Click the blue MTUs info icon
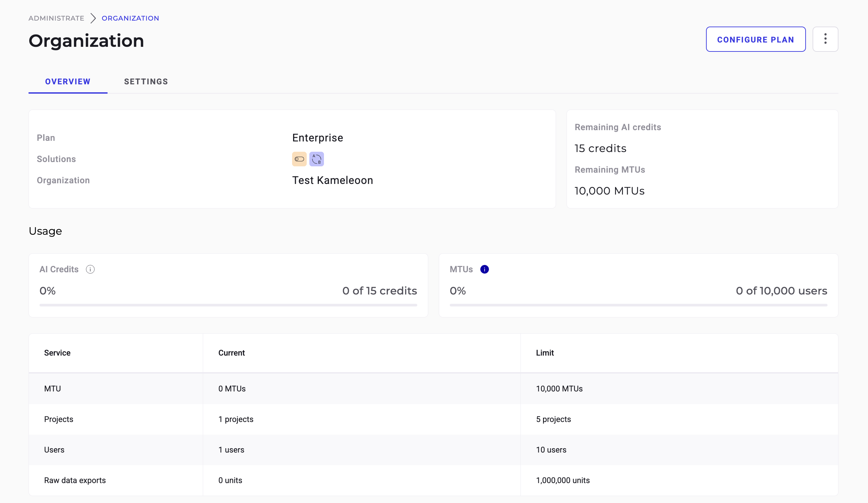The height and width of the screenshot is (503, 868). 484,269
